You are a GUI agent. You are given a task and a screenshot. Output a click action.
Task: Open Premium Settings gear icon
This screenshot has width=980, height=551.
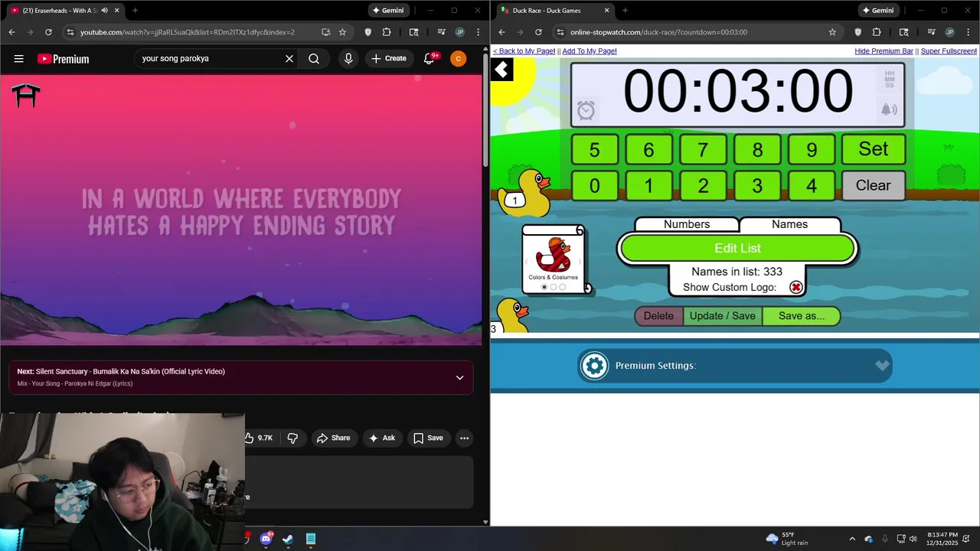(595, 366)
